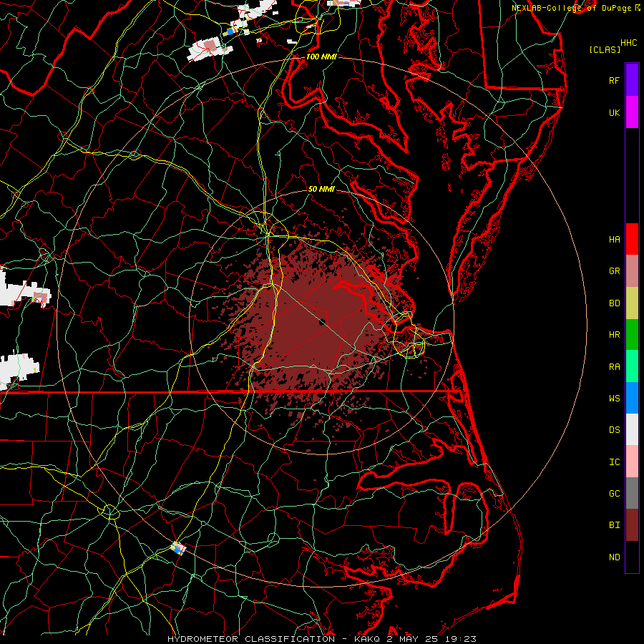This screenshot has width=644, height=644.
Task: Click the ND black legend swatch
Action: pyautogui.click(x=632, y=557)
